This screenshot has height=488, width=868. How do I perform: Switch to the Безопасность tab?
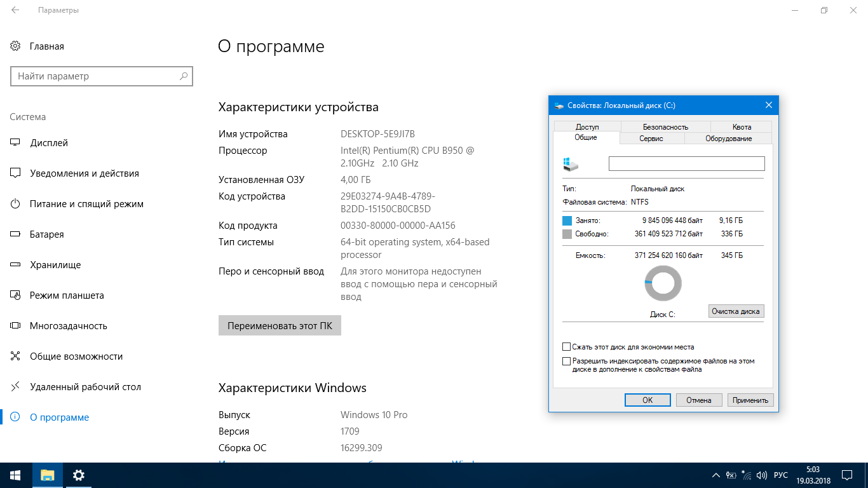coord(665,126)
